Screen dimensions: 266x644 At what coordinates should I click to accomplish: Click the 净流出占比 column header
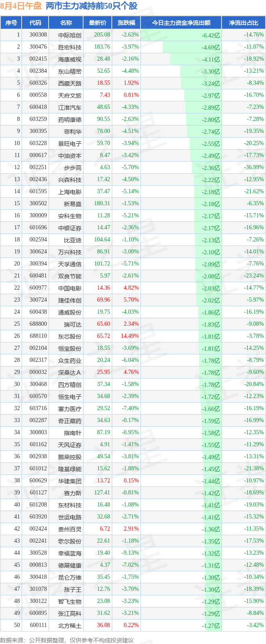pos(244,23)
